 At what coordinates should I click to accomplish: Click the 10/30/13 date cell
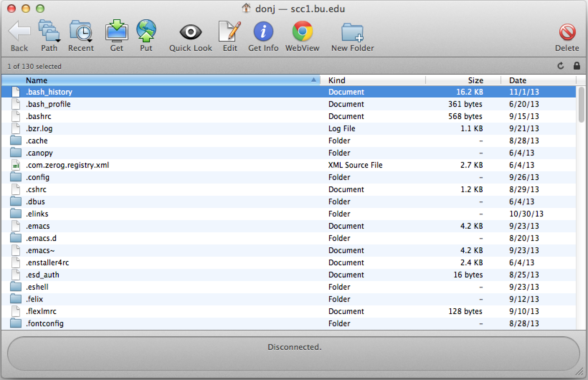[x=526, y=214]
